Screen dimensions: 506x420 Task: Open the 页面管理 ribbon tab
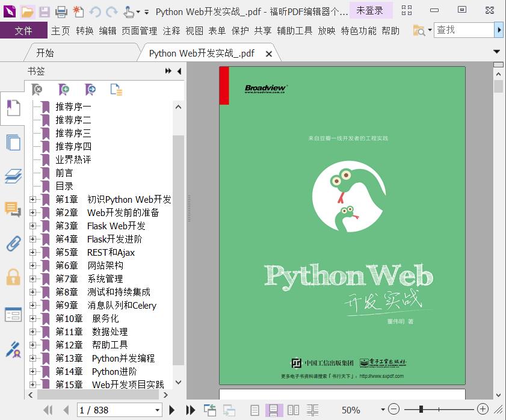tap(140, 31)
